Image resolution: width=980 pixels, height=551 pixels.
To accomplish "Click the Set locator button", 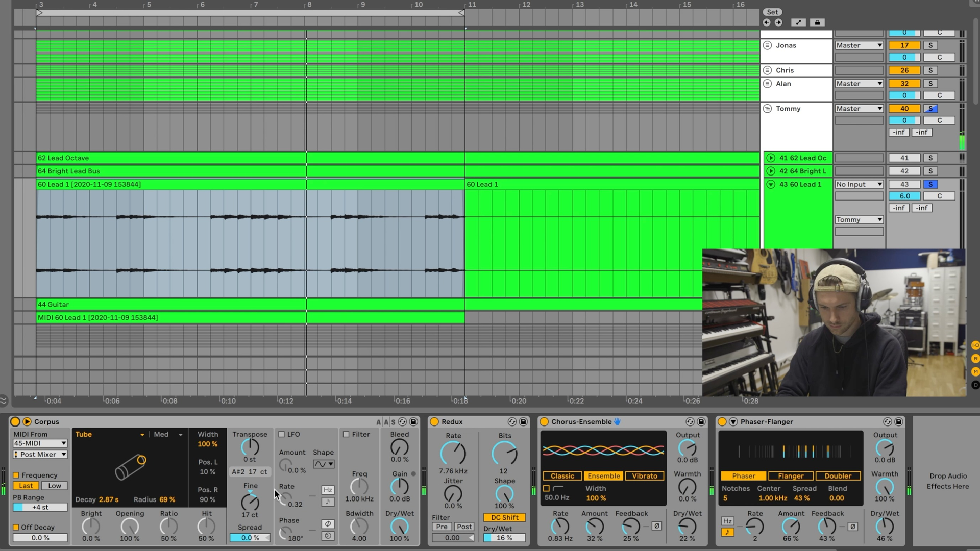I will 773,12.
